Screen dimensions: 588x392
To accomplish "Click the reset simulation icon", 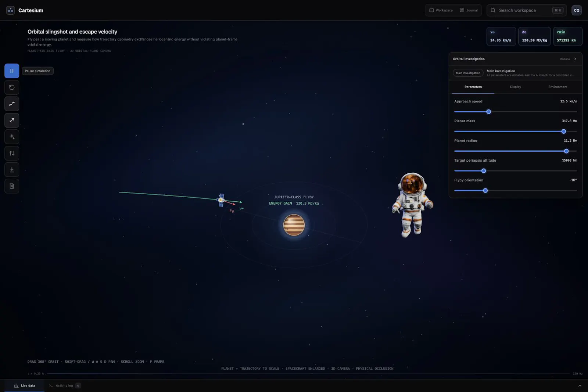I will [x=12, y=87].
